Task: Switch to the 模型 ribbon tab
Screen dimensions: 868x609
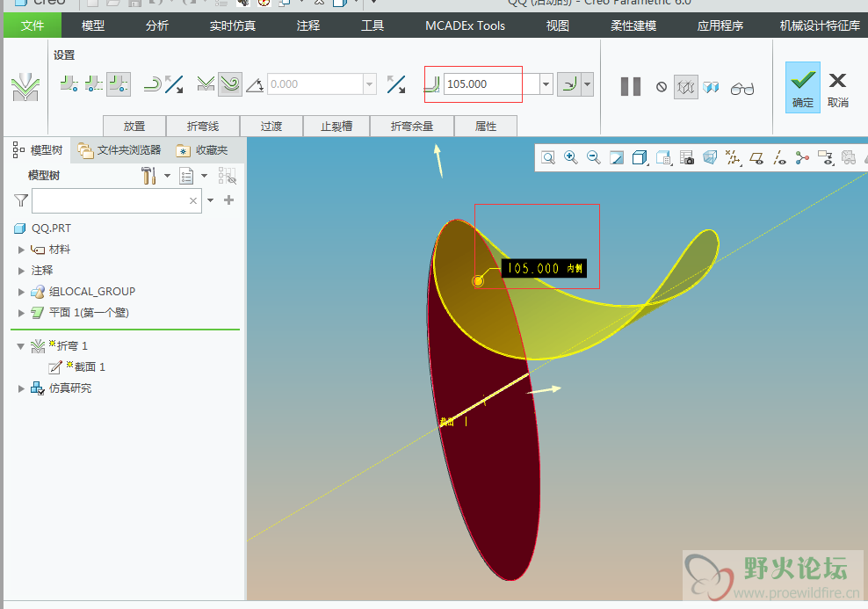Action: 92,25
